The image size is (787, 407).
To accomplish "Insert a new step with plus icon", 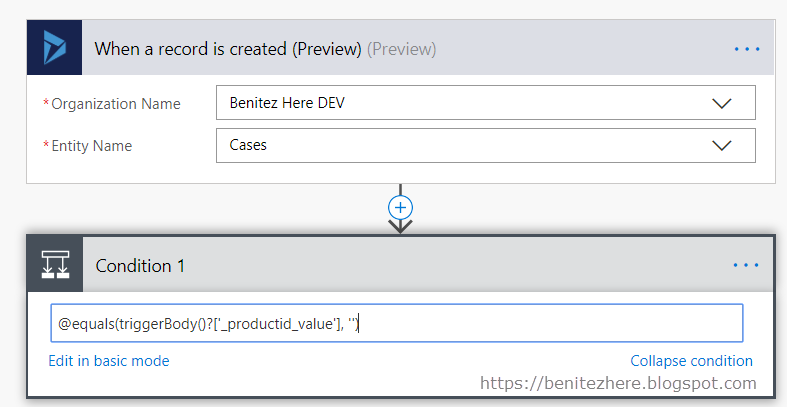I will coord(400,207).
